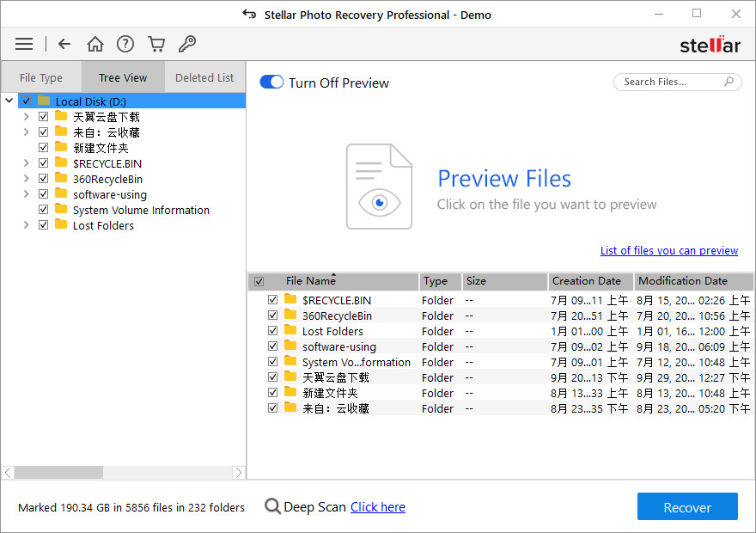Image resolution: width=756 pixels, height=533 pixels.
Task: Sort by the Size column header
Action: [505, 281]
